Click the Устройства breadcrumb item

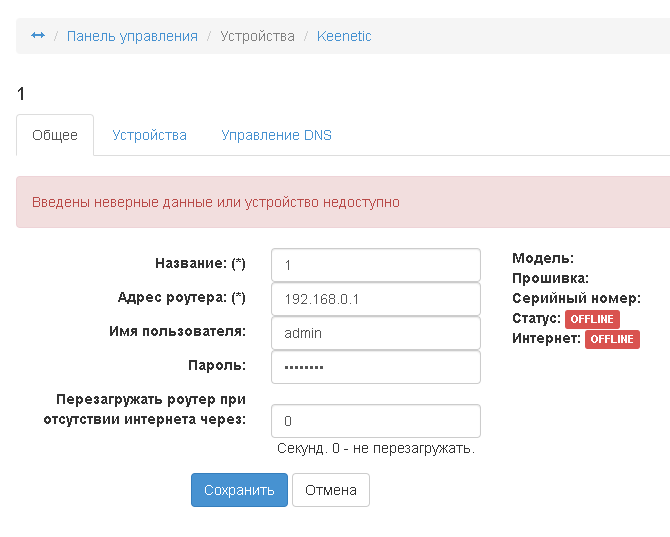coord(257,36)
